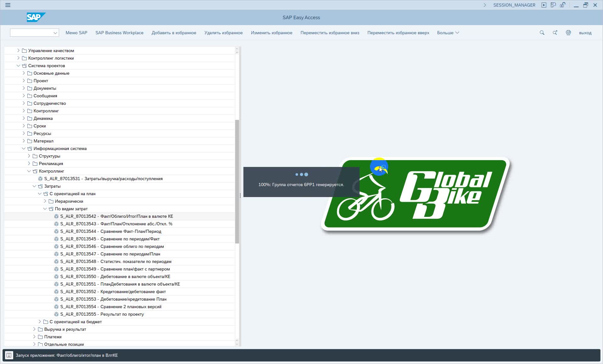Click the search-next icon with plus
The image size is (603, 364).
pyautogui.click(x=555, y=33)
